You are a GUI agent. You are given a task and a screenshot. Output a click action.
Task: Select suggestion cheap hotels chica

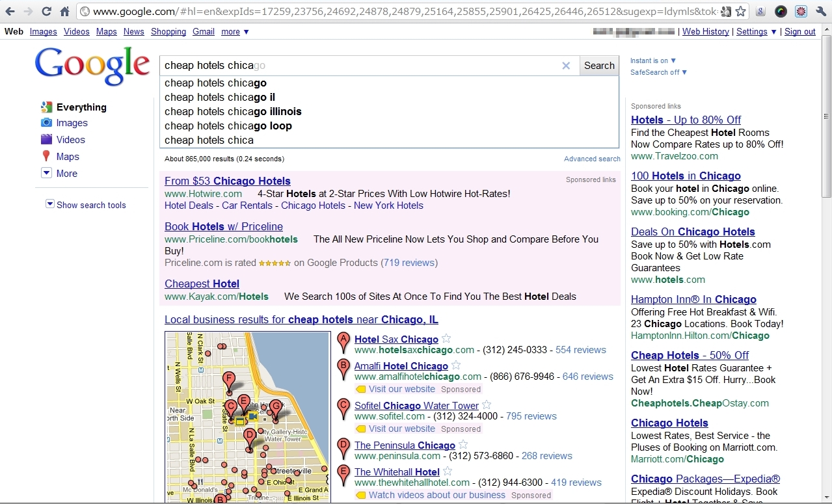[389, 140]
